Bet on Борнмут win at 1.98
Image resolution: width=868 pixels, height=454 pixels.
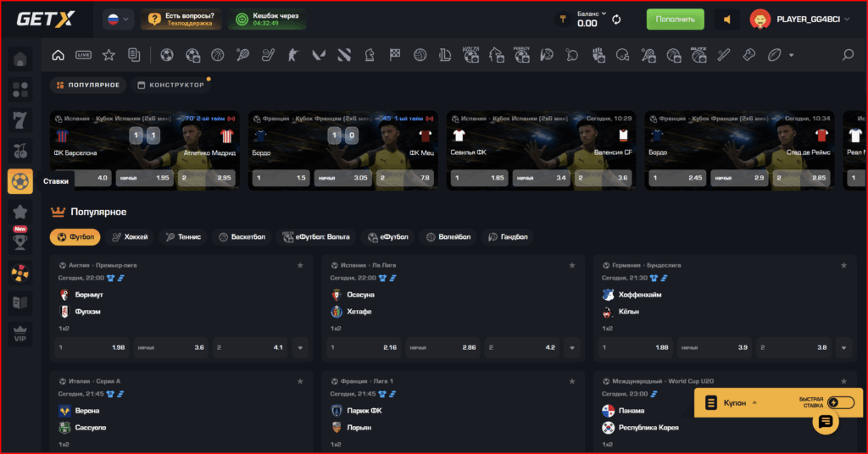click(92, 347)
